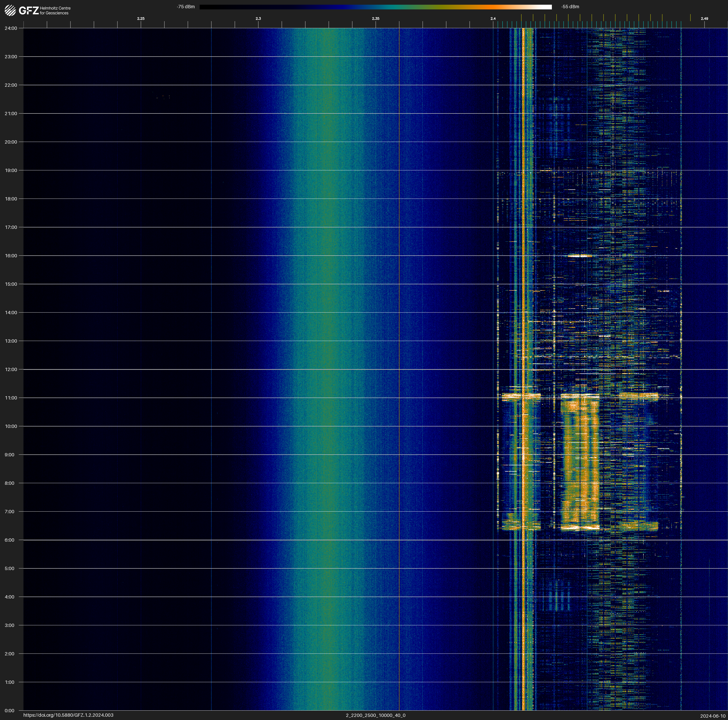Click the 2.3 frequency axis label
Screen dimensions: 728x720
[258, 19]
